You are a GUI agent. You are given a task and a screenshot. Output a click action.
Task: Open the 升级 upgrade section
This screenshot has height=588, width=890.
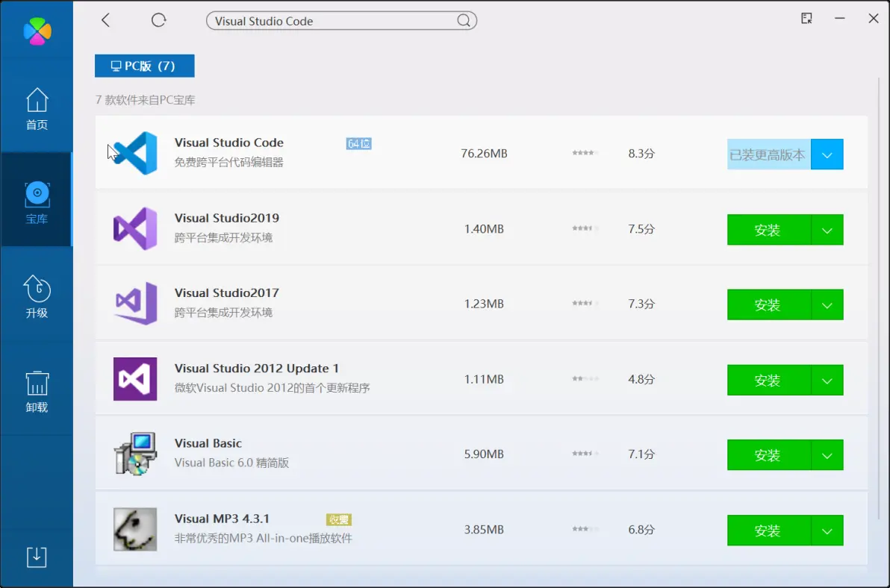click(37, 297)
